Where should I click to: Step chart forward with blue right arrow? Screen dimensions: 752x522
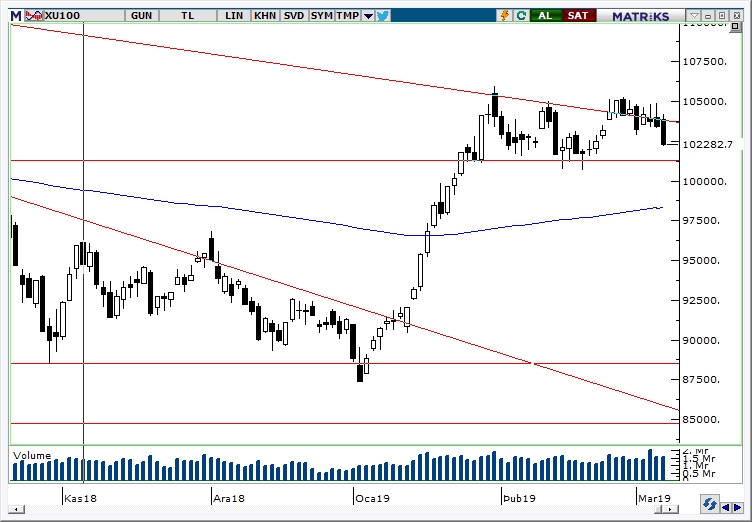738,507
